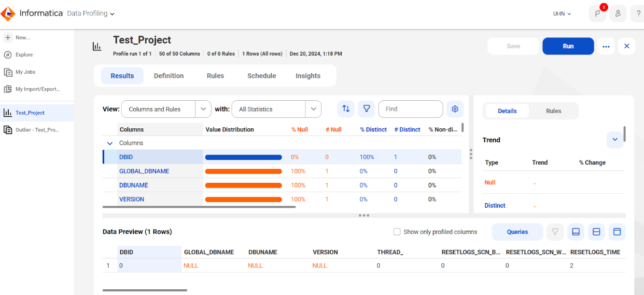Click the GLOBAL_DBNAME orange distribution bar
The height and width of the screenshot is (295, 644).
(244, 171)
